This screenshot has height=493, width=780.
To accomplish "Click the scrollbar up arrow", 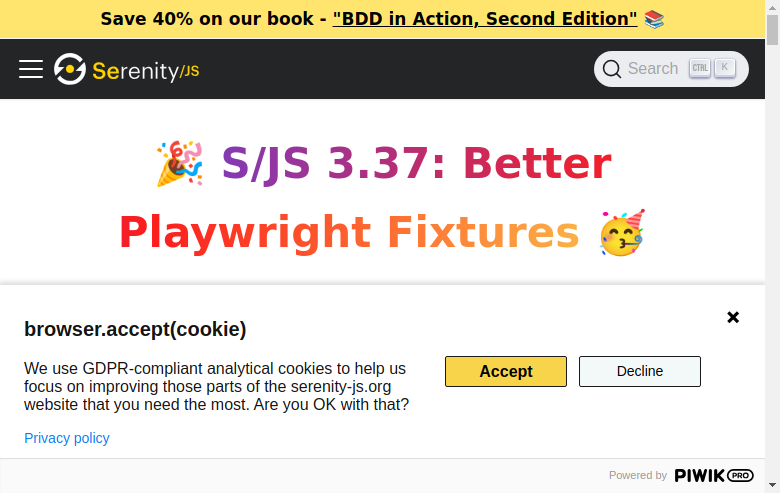I will point(772,7).
